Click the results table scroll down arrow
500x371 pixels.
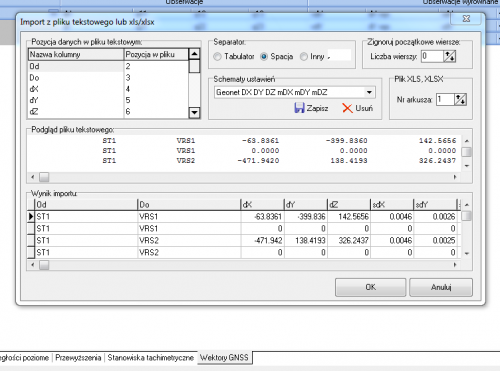click(467, 254)
